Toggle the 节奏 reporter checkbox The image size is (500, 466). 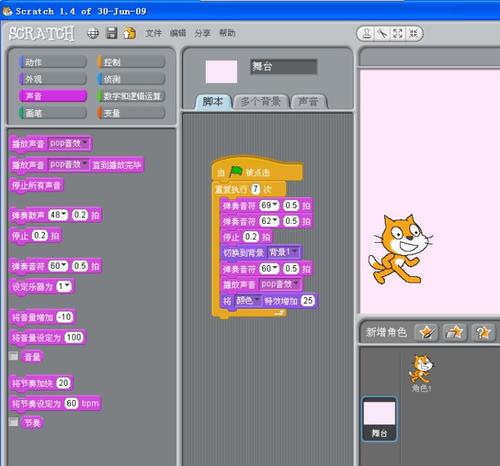pos(13,422)
